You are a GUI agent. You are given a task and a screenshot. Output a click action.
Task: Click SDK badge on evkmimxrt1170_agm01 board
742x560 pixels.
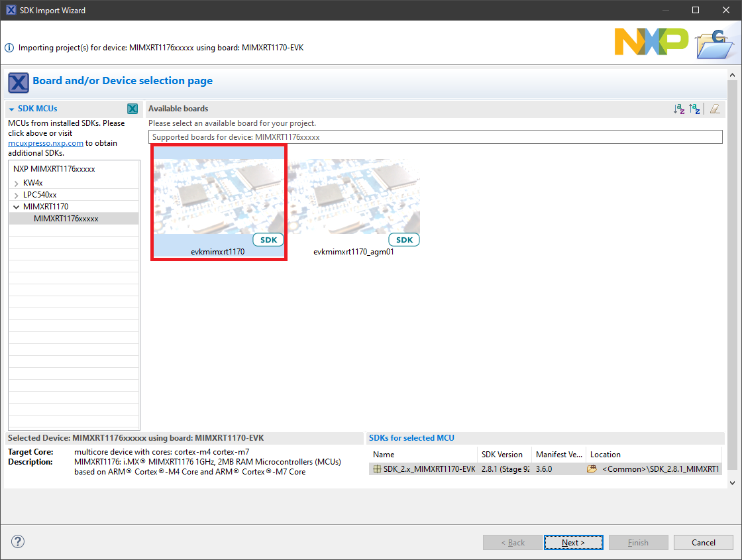pyautogui.click(x=404, y=240)
